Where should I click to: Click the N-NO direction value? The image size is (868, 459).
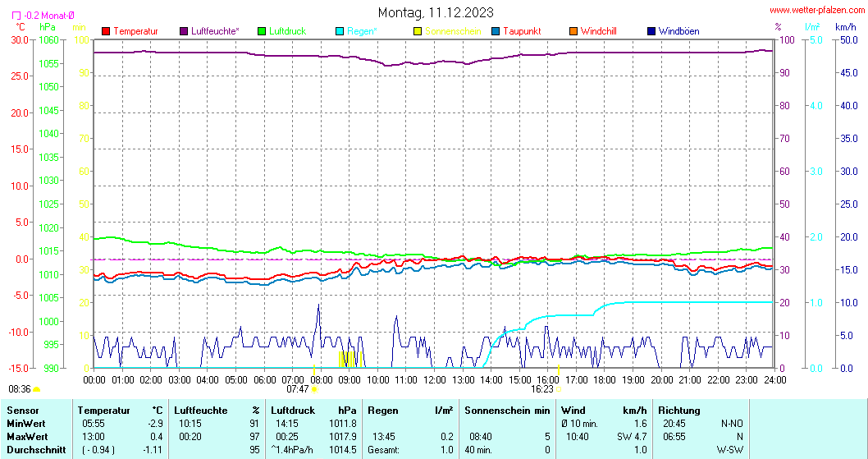point(732,424)
